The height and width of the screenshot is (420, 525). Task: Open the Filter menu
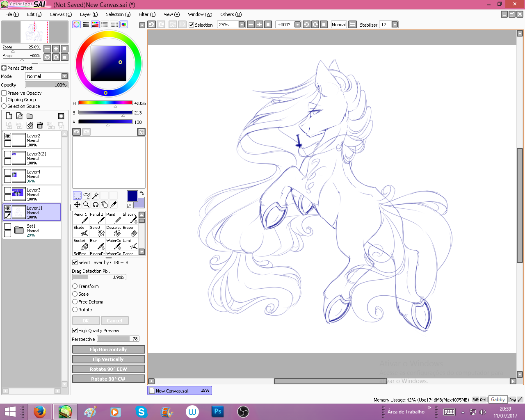pyautogui.click(x=147, y=14)
